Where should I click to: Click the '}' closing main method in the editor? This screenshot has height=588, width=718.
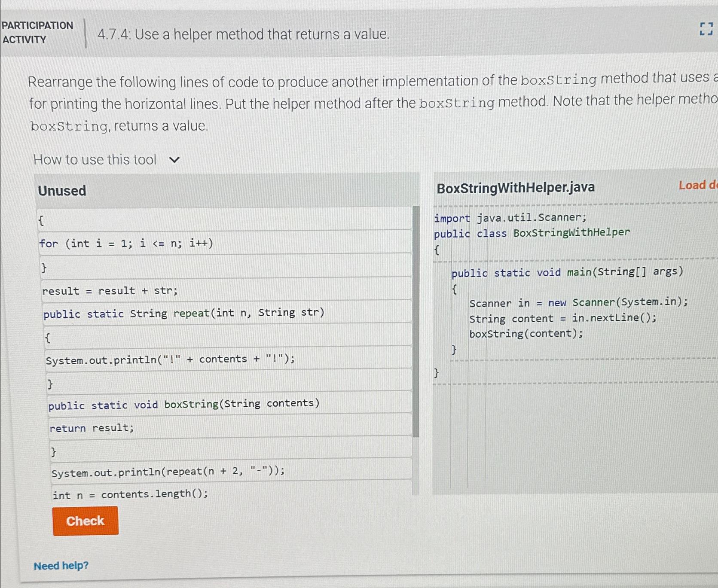454,350
